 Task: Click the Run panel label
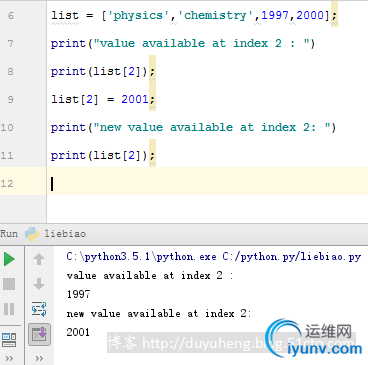[9, 233]
